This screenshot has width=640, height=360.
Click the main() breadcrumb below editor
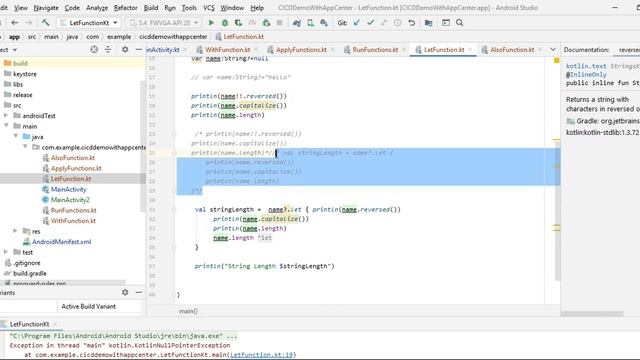tap(188, 311)
